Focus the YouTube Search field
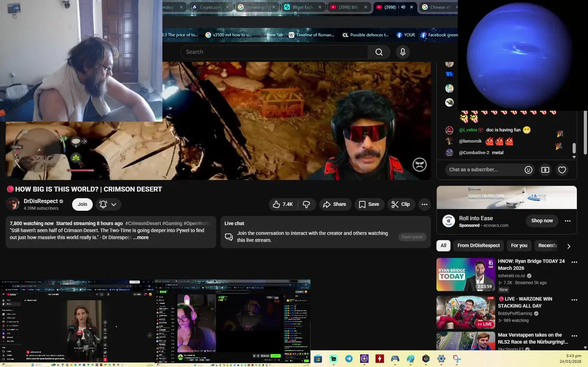This screenshot has height=367, width=588. (274, 52)
